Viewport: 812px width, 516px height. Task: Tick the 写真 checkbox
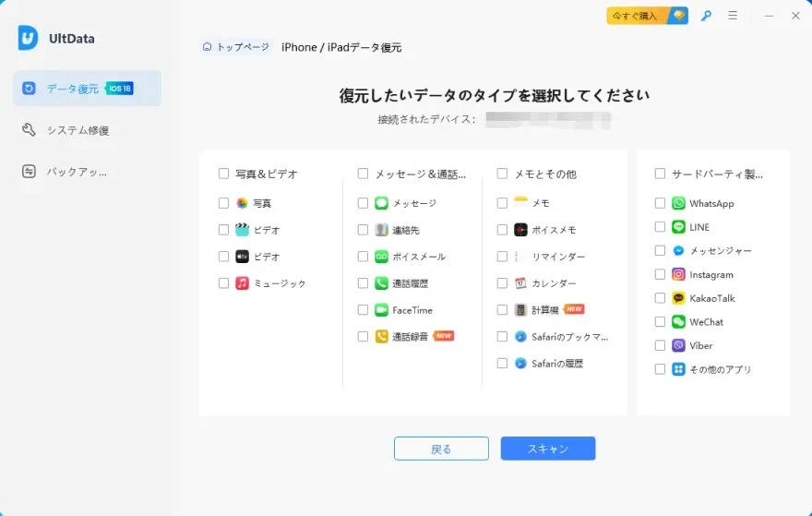pos(223,203)
